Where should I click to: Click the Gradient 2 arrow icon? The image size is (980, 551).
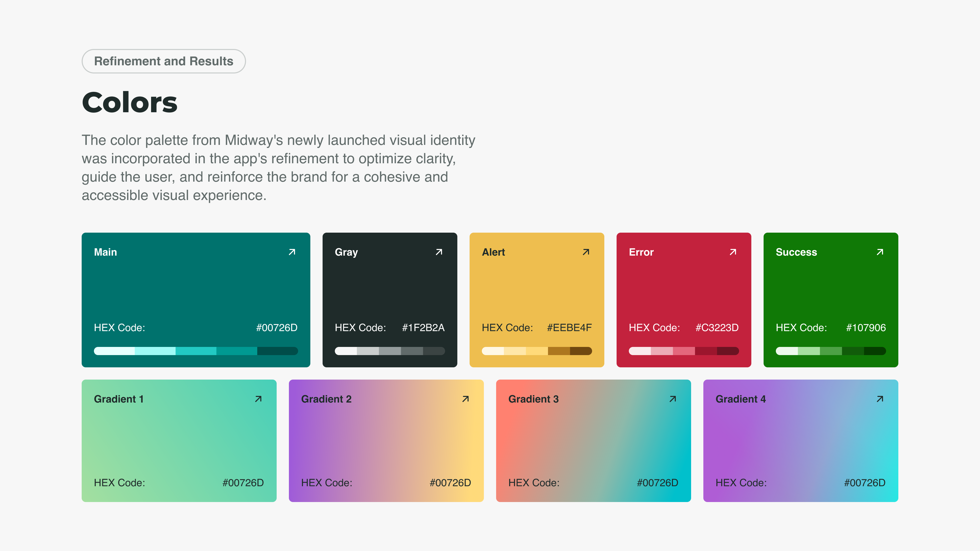pos(465,399)
